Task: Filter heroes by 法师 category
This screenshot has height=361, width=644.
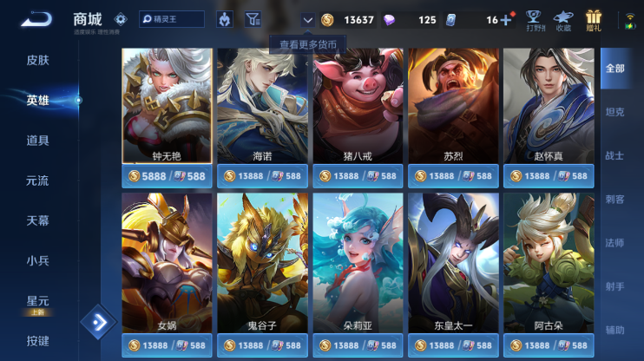Action: click(614, 243)
